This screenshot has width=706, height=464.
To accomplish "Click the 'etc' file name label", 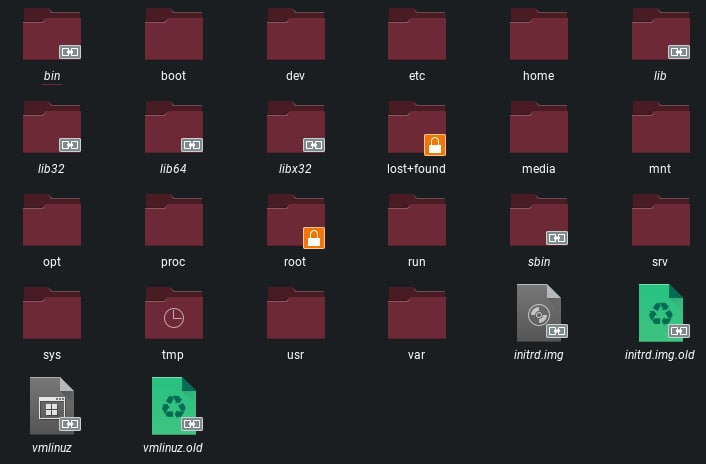I will (417, 76).
